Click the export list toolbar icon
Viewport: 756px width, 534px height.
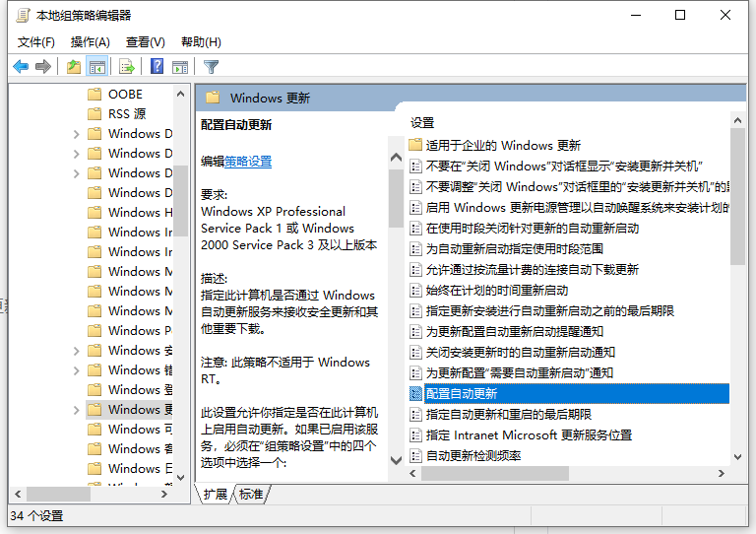point(127,67)
